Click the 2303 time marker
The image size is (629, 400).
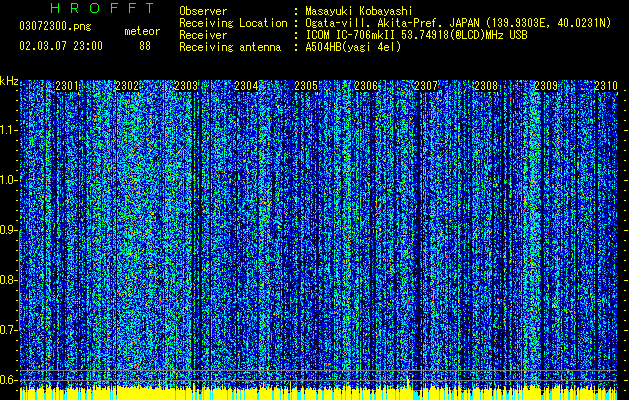[x=187, y=86]
